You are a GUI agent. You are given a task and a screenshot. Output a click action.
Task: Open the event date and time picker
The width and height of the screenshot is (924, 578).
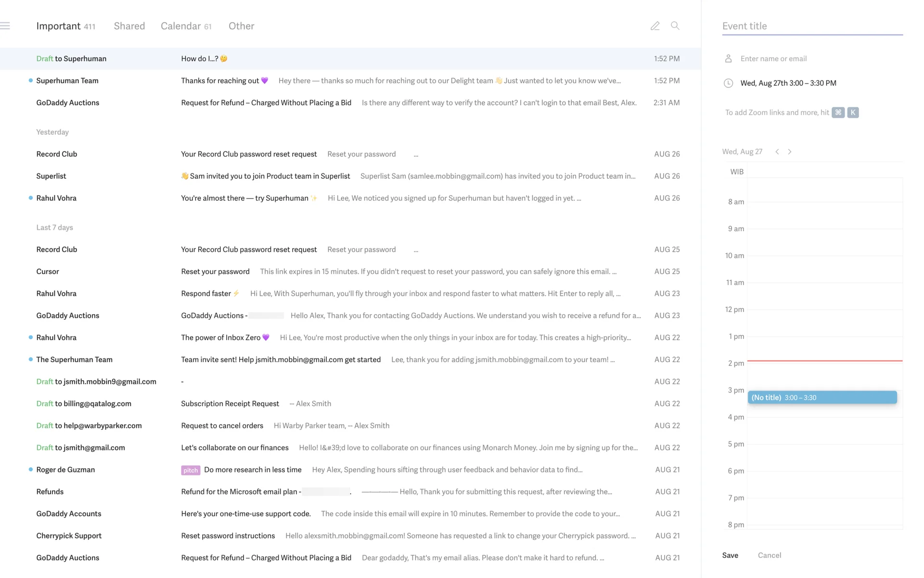pos(788,83)
